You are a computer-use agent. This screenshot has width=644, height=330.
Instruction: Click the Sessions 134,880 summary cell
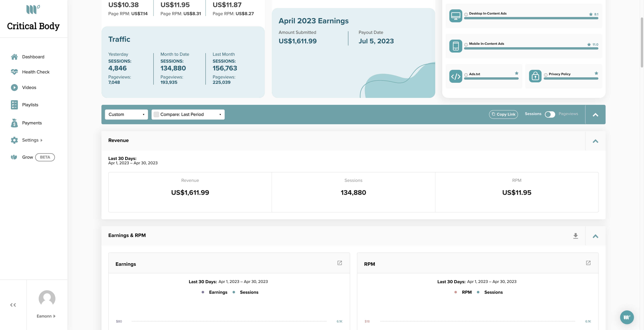[x=353, y=192]
